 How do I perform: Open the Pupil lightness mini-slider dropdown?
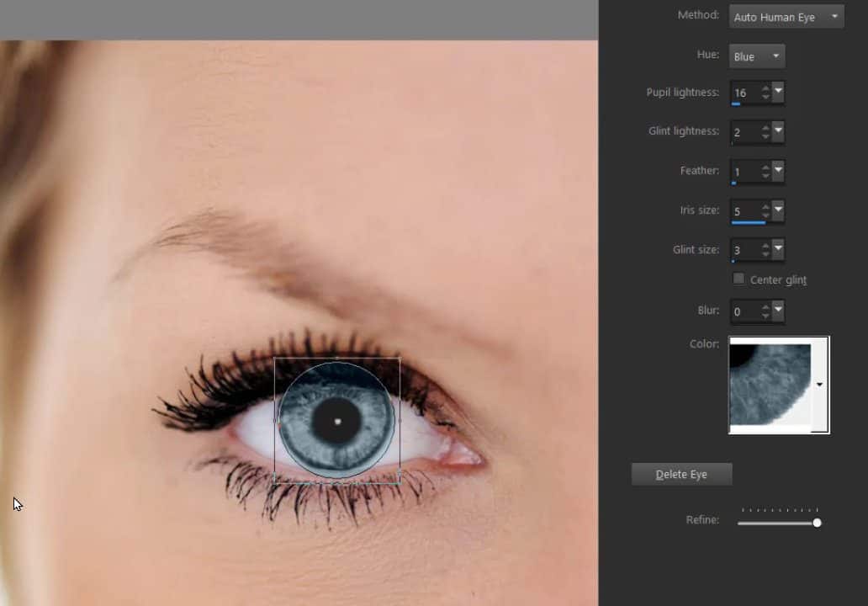coord(777,93)
